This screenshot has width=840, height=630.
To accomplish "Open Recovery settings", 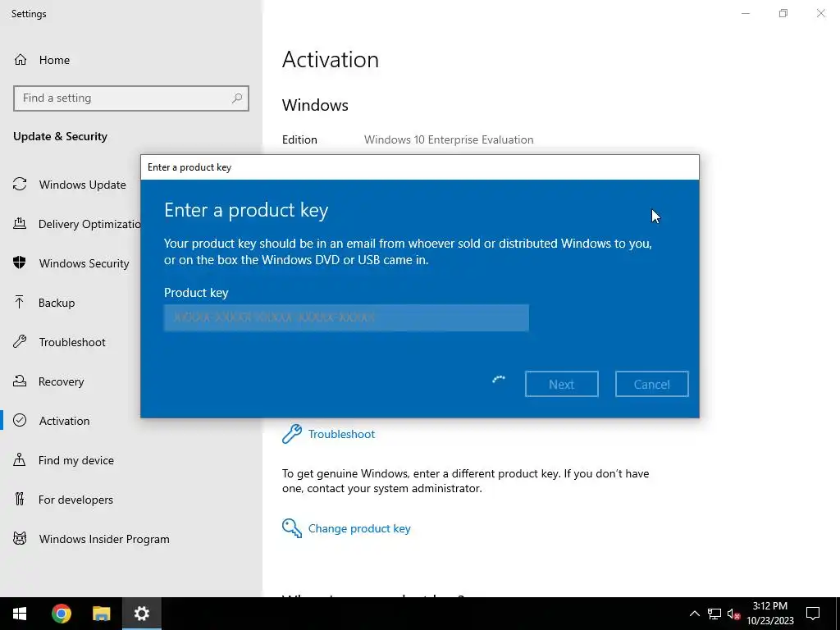I will pos(61,381).
